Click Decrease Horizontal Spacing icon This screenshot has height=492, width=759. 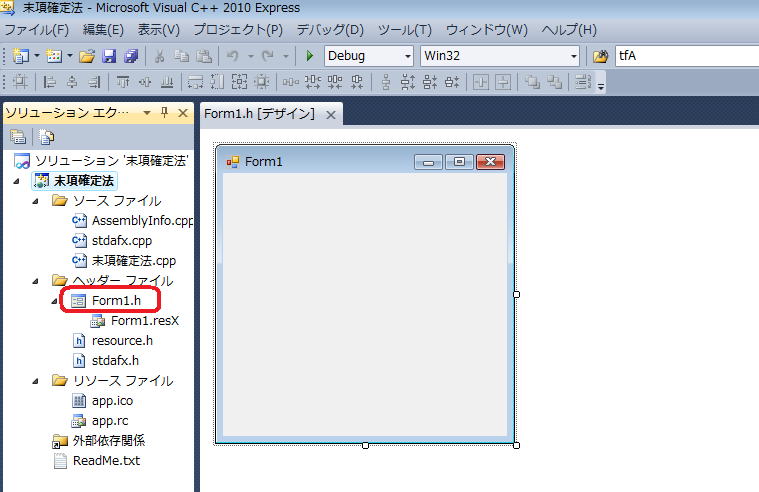pos(335,82)
